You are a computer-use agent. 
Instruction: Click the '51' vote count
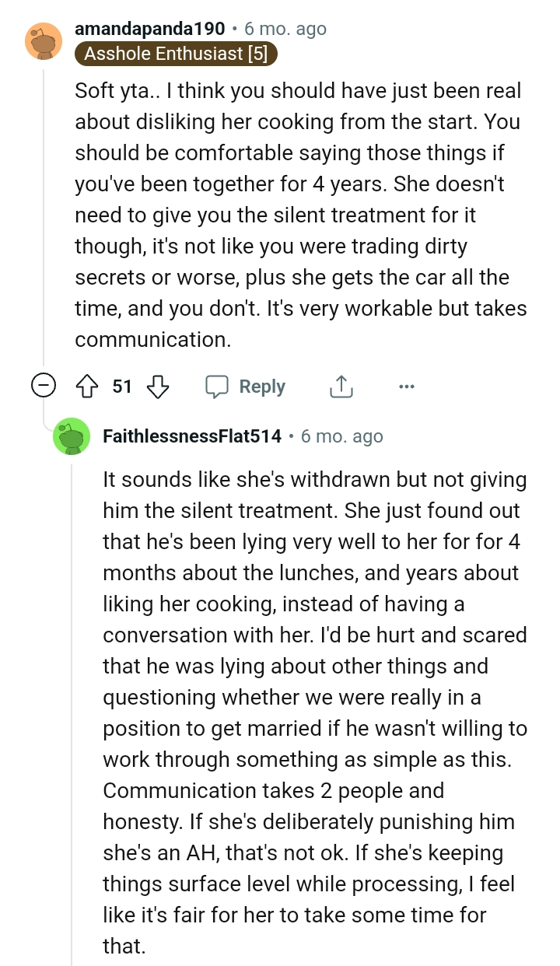point(124,386)
